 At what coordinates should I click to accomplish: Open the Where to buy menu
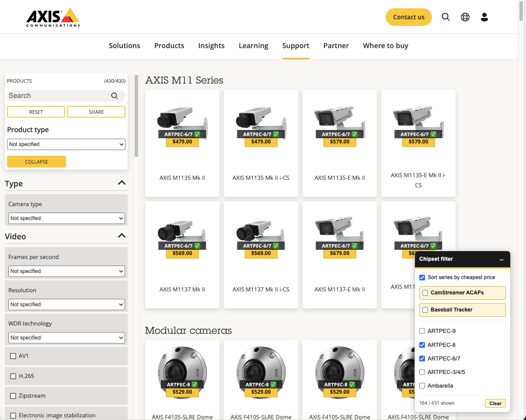point(386,45)
